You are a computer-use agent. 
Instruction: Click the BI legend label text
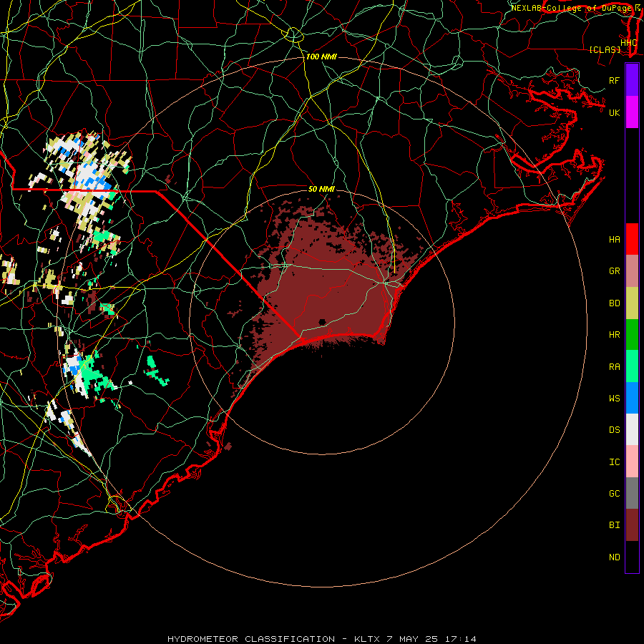pos(615,525)
